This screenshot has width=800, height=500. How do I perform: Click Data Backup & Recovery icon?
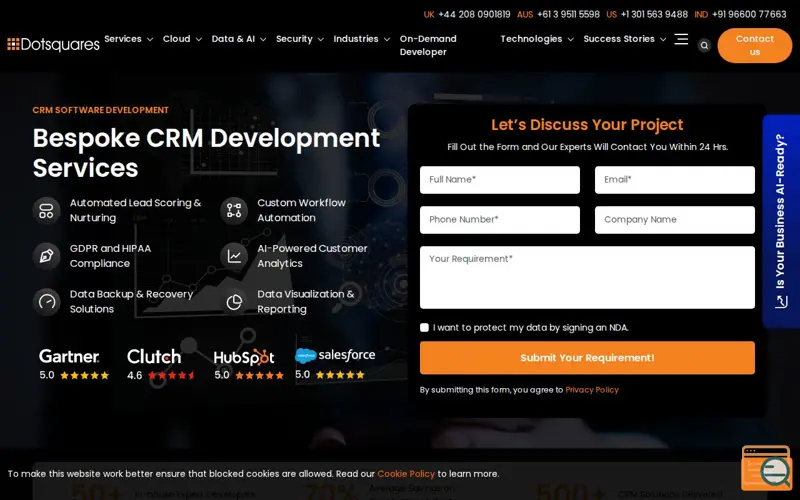coord(46,302)
